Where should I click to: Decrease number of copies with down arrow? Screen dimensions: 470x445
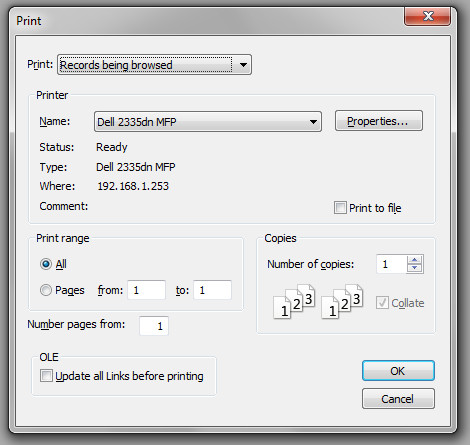tap(414, 268)
